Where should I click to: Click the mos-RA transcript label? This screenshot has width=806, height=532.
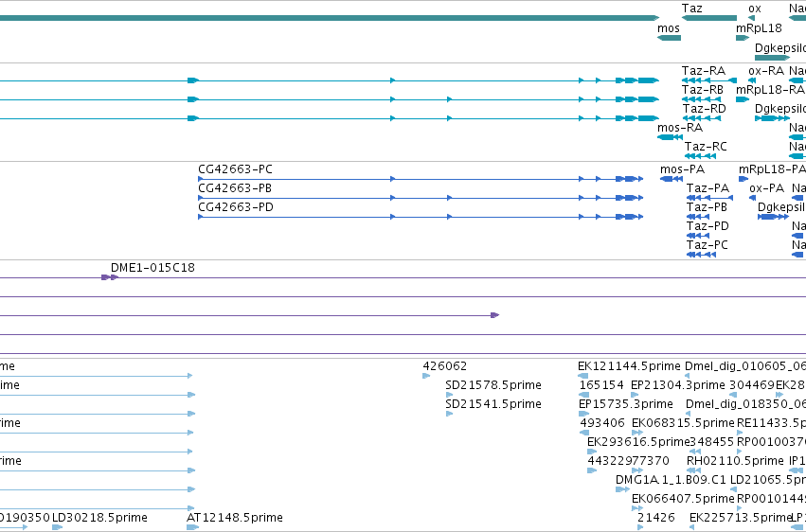coord(679,128)
